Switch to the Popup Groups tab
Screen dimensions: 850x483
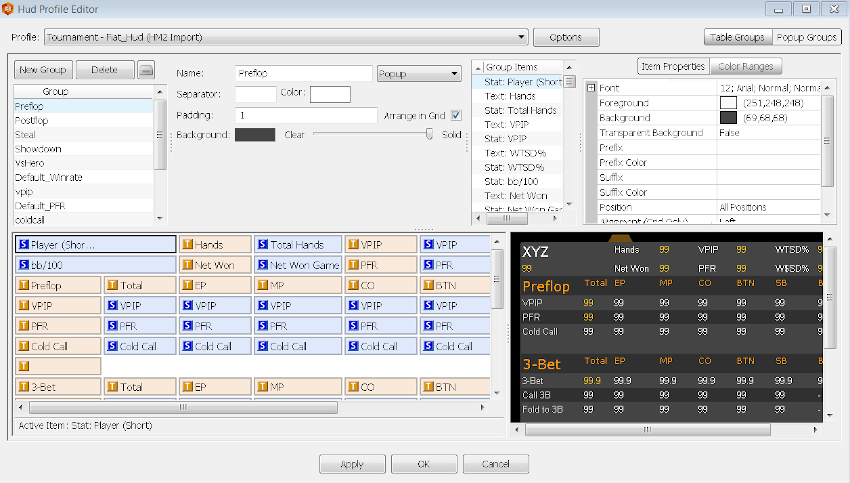tap(806, 37)
